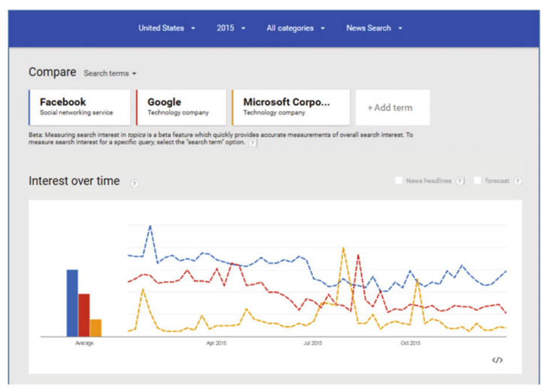The height and width of the screenshot is (392, 551).
Task: Open help icon next to News headlines
Action: click(x=460, y=181)
